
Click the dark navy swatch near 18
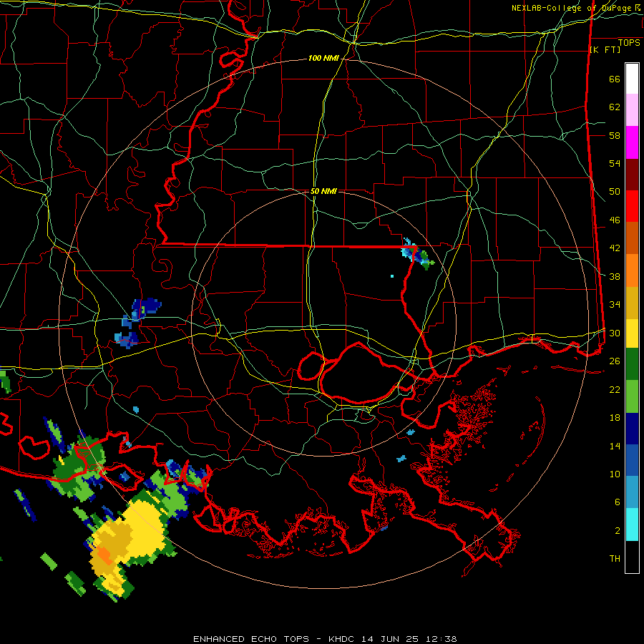pos(632,429)
